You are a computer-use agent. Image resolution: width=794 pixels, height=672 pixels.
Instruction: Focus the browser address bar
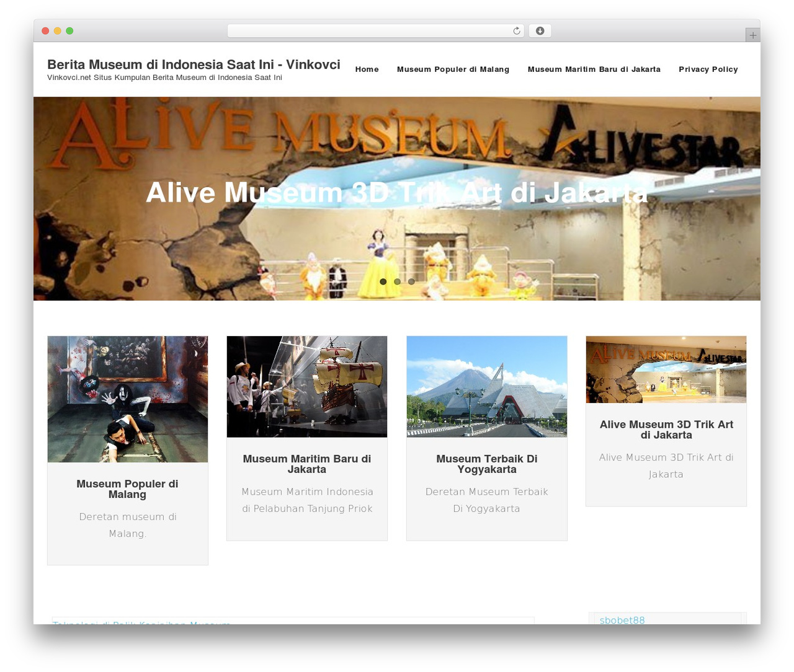[x=375, y=31]
